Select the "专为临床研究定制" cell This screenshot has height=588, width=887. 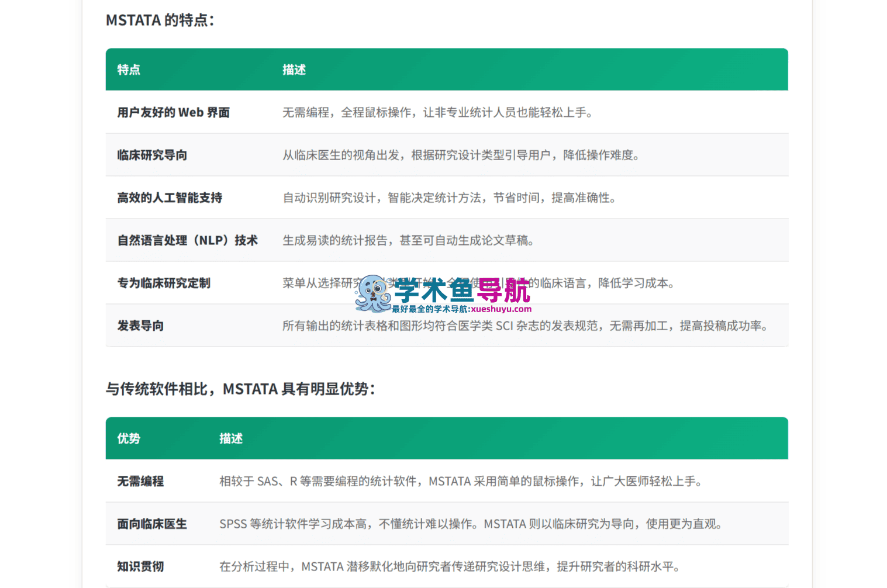(x=164, y=283)
